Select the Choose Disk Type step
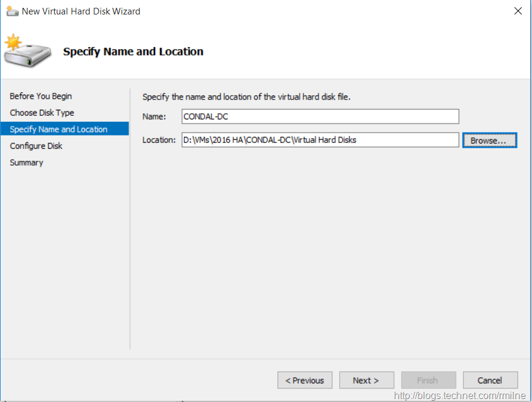The width and height of the screenshot is (532, 402). (42, 113)
